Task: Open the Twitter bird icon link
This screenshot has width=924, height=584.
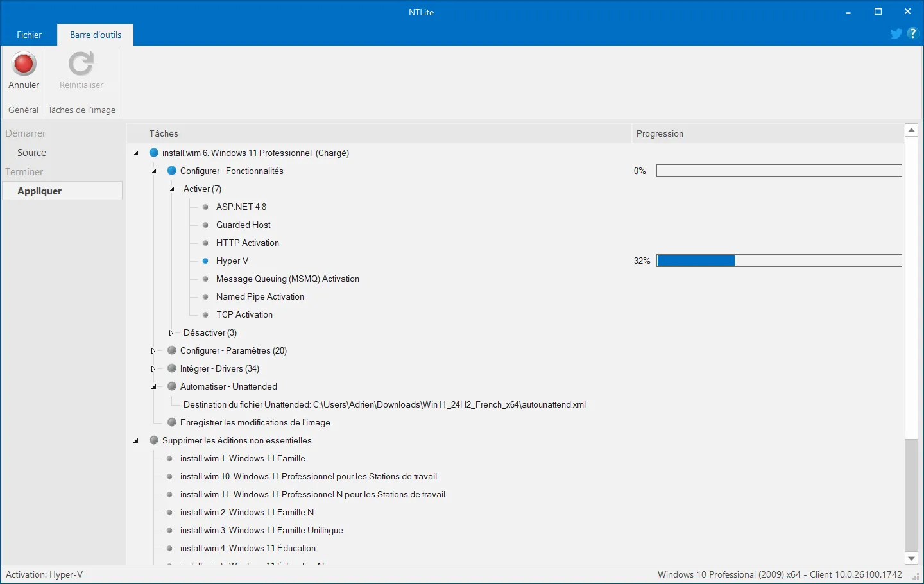Action: (x=896, y=34)
